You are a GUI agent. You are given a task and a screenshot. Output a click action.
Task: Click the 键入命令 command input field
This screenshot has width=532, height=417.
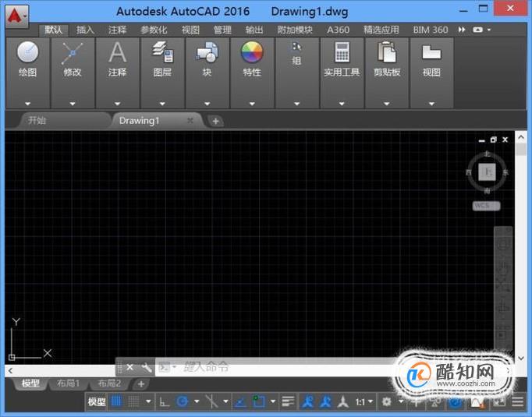[275, 367]
